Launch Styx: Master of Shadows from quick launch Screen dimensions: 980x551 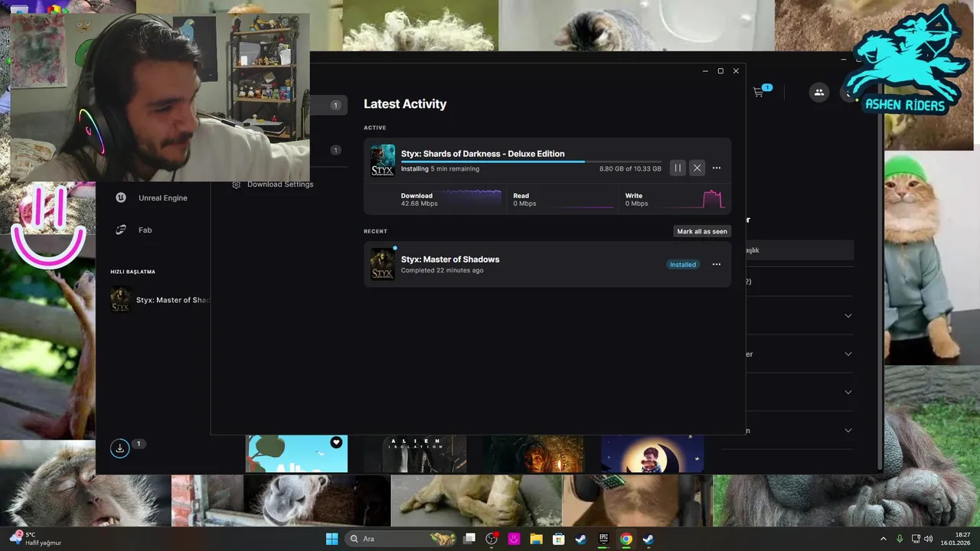tap(159, 300)
